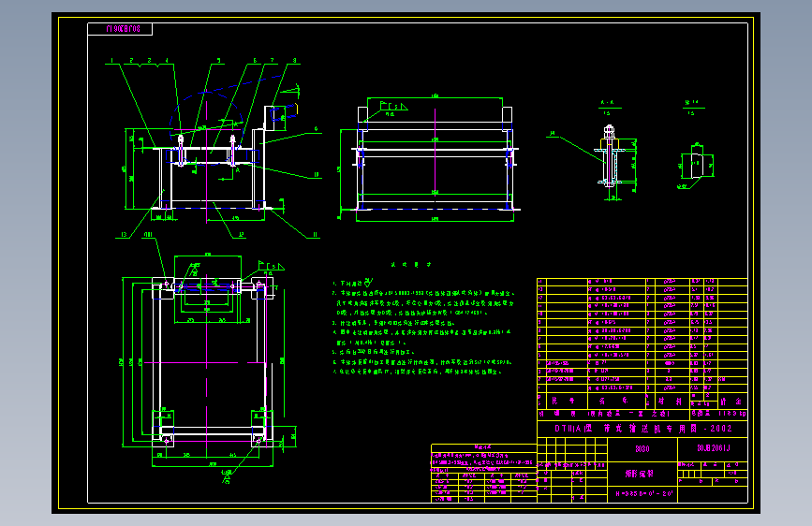Select part balloon number 14 near section view
The image size is (812, 526).
(553, 134)
